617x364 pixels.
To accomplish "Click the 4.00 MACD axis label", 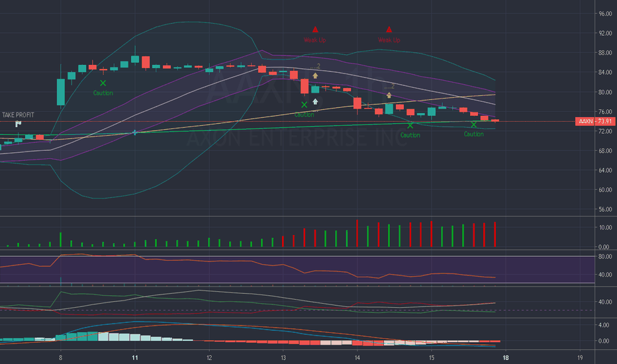I will (604, 325).
